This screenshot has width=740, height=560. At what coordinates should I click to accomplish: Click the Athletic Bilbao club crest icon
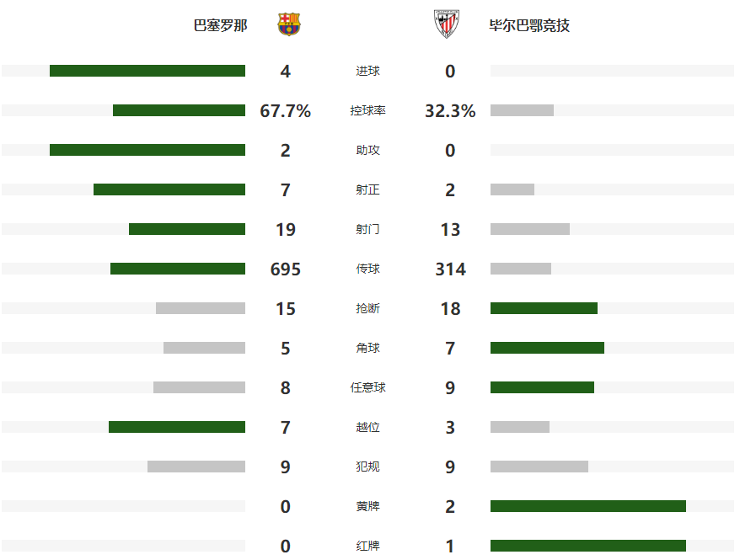pyautogui.click(x=447, y=24)
